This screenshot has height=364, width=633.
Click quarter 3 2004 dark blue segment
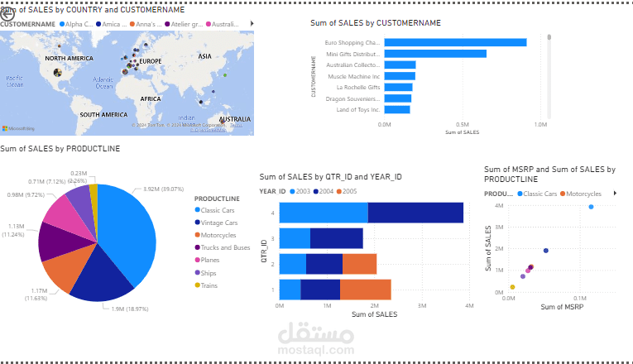coord(336,238)
